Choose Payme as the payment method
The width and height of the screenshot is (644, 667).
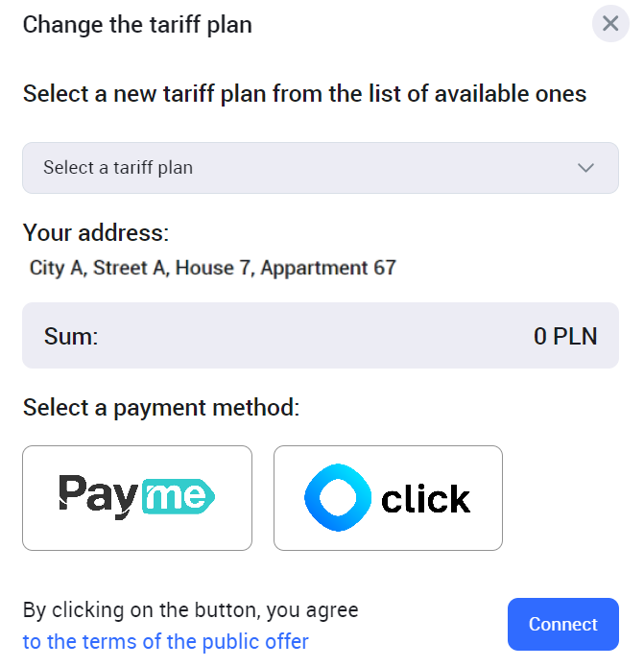137,498
